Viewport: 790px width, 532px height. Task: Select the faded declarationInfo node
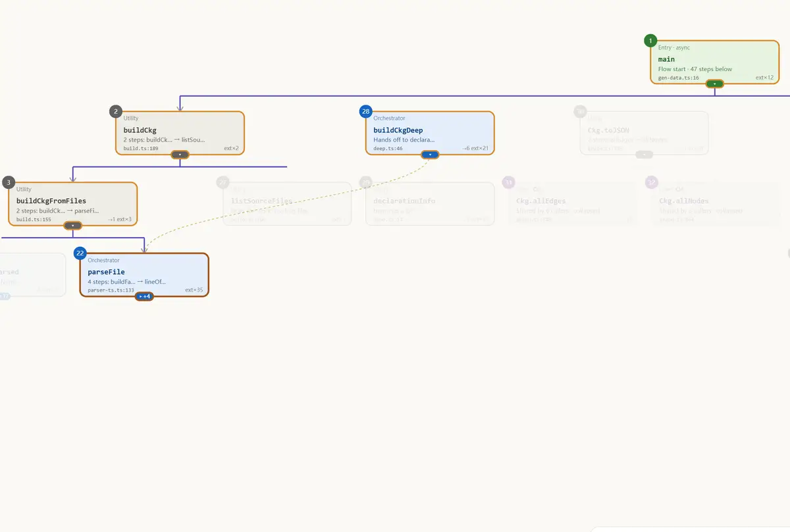(x=430, y=204)
